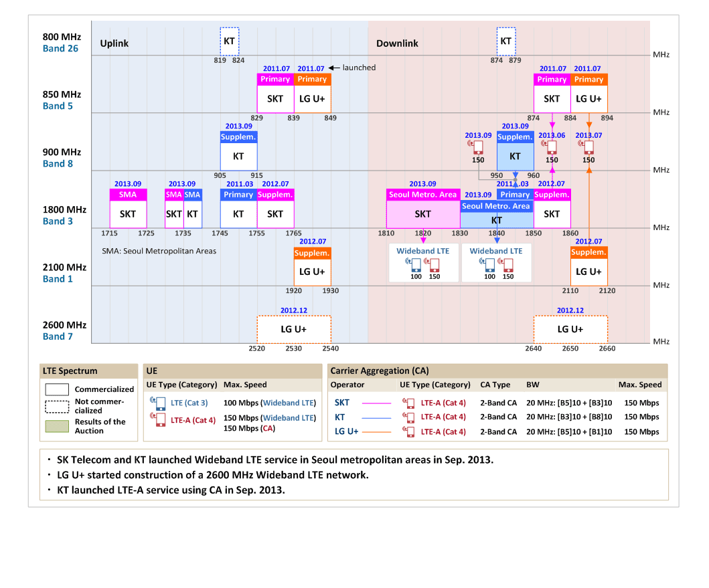Click the "Band 8" label
Image resolution: width=709 pixels, height=588 pixels.
[58, 164]
